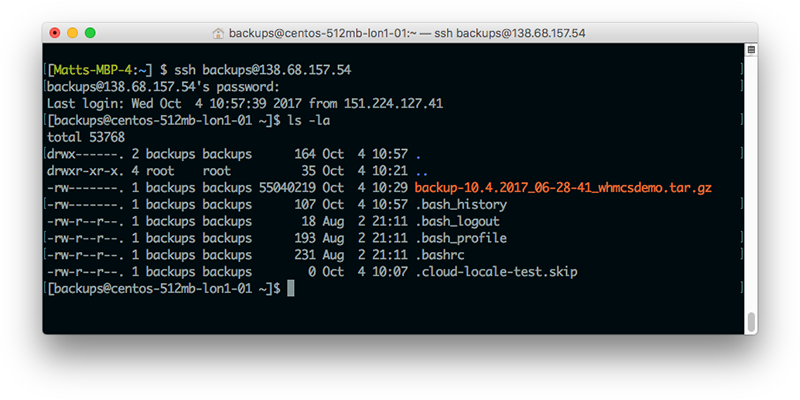Click the yellow minimize window button
800x400 pixels.
pyautogui.click(x=72, y=33)
